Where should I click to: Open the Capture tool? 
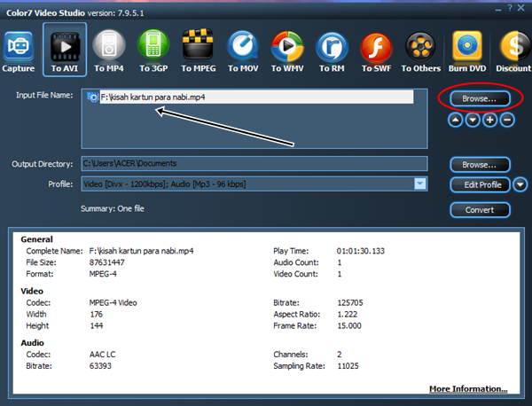point(18,51)
